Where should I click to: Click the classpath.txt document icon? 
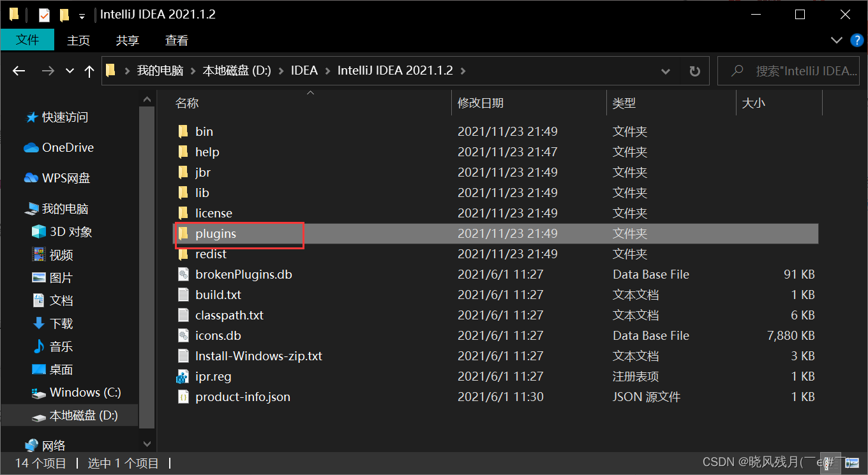point(183,315)
